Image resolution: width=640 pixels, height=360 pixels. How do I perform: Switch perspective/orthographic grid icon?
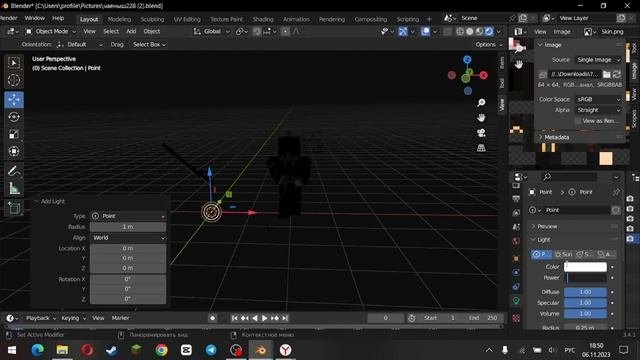point(481,148)
